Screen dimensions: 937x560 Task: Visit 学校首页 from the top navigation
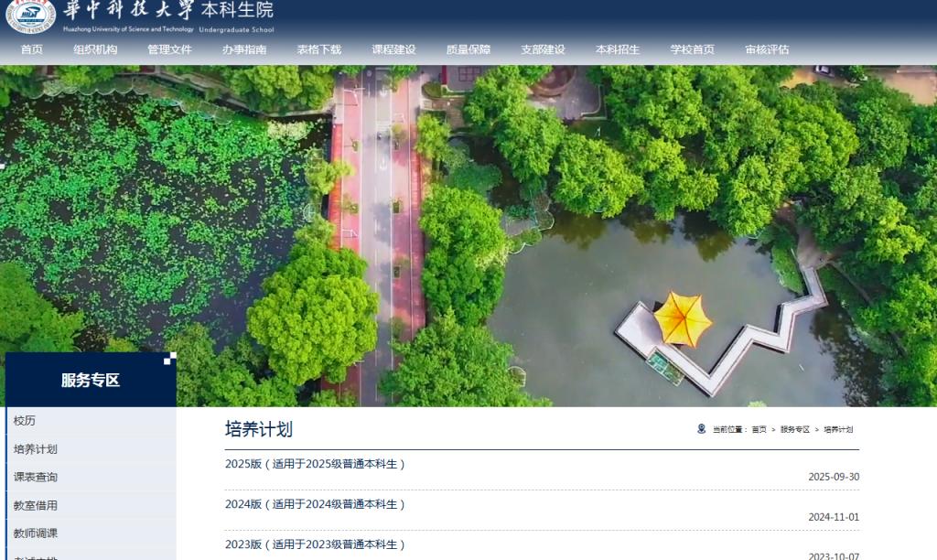[692, 49]
